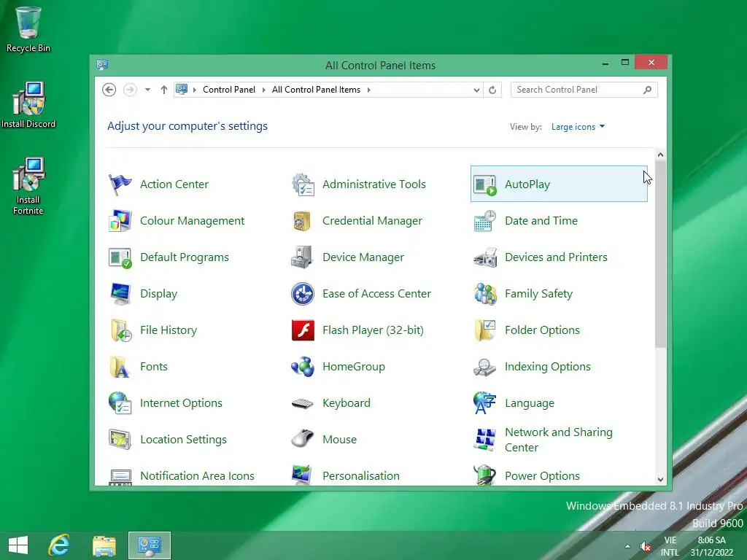The image size is (747, 560).
Task: Open the File History icon
Action: (120, 330)
